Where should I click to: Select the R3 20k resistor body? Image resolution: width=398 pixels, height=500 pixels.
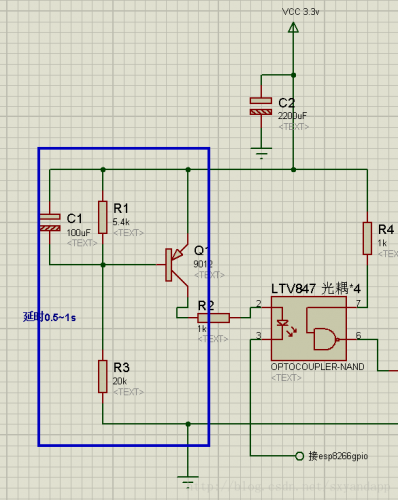[x=103, y=376]
